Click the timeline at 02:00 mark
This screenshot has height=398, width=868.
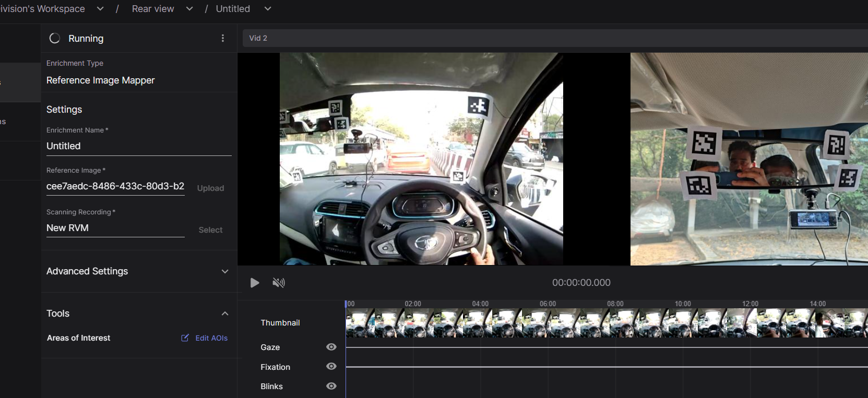(413, 304)
